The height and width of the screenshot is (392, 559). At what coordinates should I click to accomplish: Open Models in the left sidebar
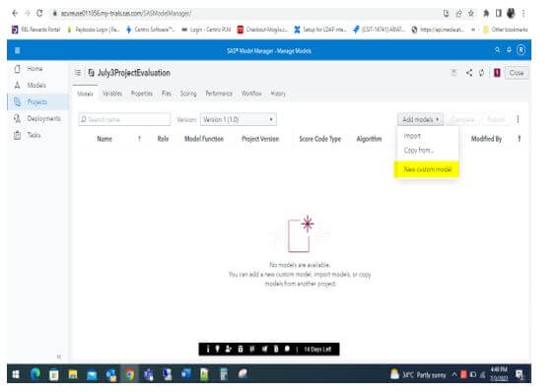click(36, 85)
